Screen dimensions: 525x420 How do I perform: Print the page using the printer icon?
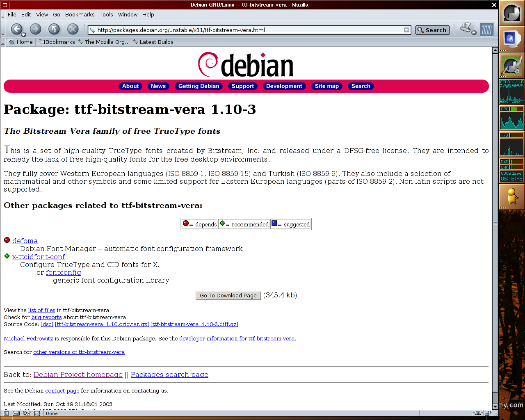466,28
